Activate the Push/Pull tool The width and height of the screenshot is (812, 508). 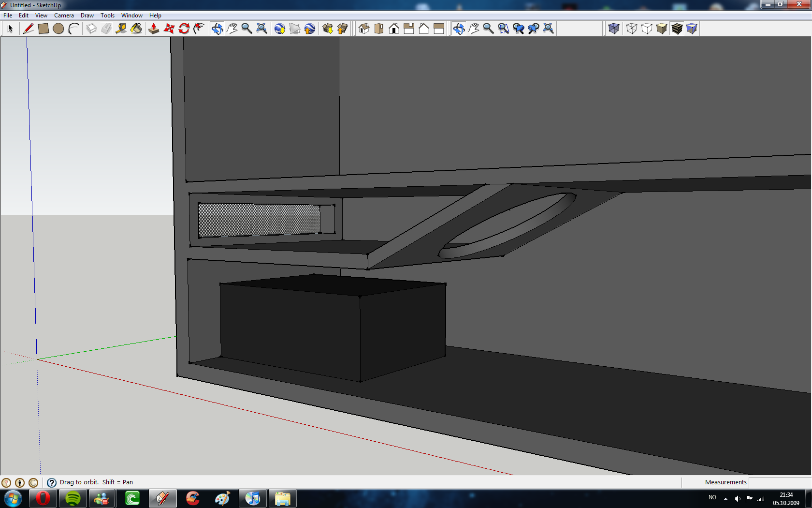154,29
